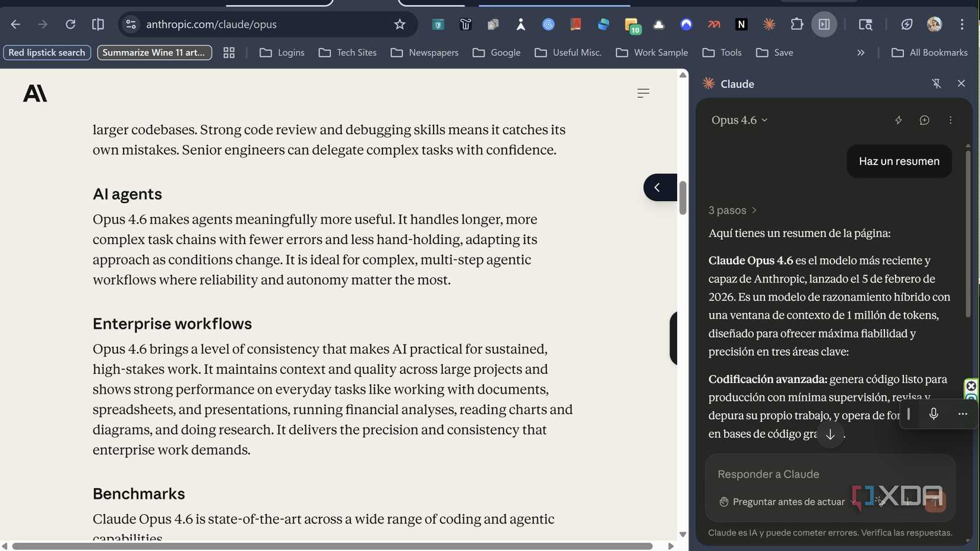Click the page scrollbar down arrow

683,534
